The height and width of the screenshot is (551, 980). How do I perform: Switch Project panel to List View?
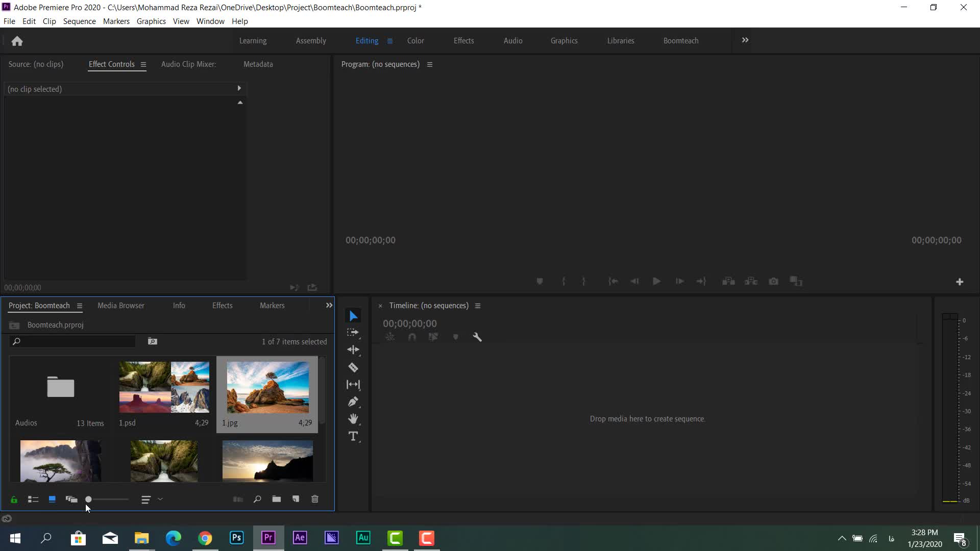[x=33, y=499]
